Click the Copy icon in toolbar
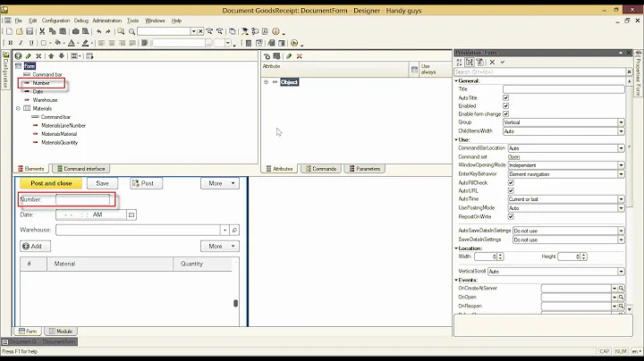 coord(52,31)
